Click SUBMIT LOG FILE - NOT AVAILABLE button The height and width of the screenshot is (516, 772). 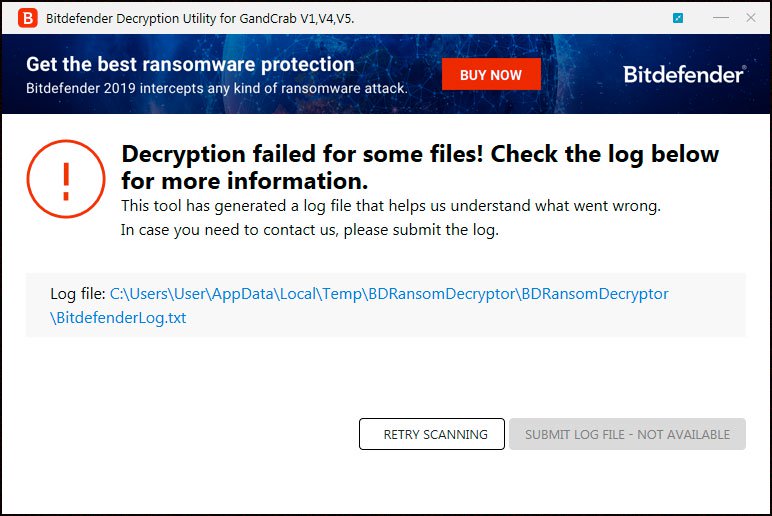(x=627, y=434)
